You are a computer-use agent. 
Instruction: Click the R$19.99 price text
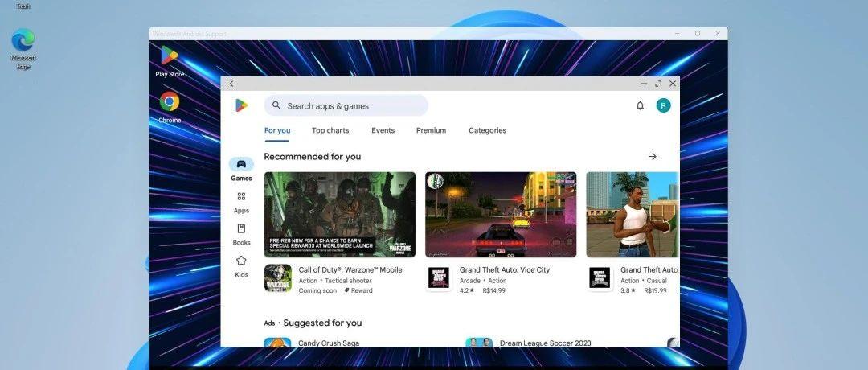pos(656,290)
